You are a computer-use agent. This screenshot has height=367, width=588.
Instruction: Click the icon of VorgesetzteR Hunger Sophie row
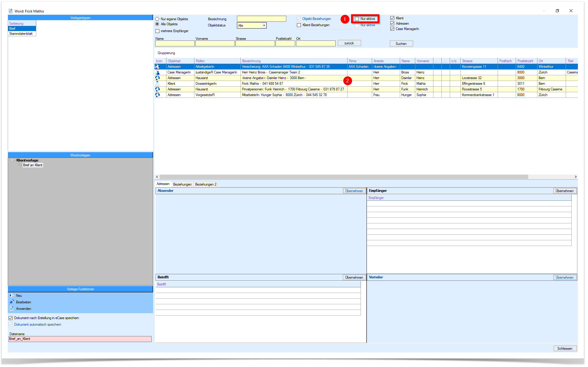[x=157, y=95]
